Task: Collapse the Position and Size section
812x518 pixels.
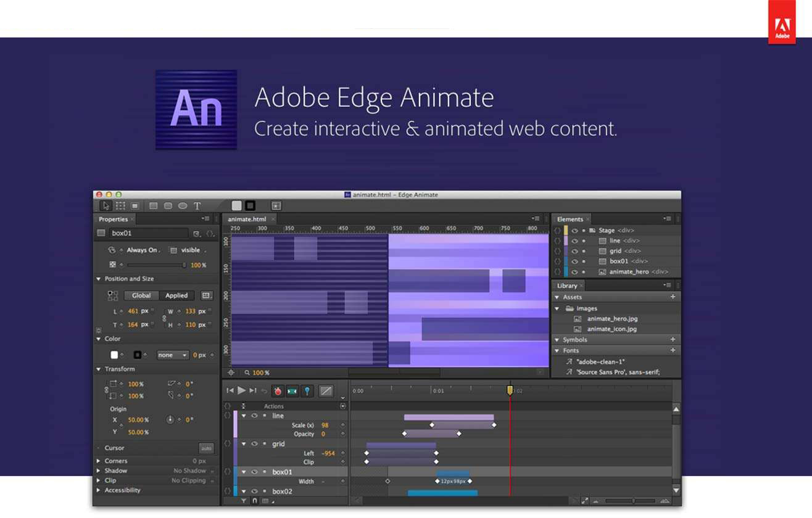Action: pyautogui.click(x=98, y=279)
